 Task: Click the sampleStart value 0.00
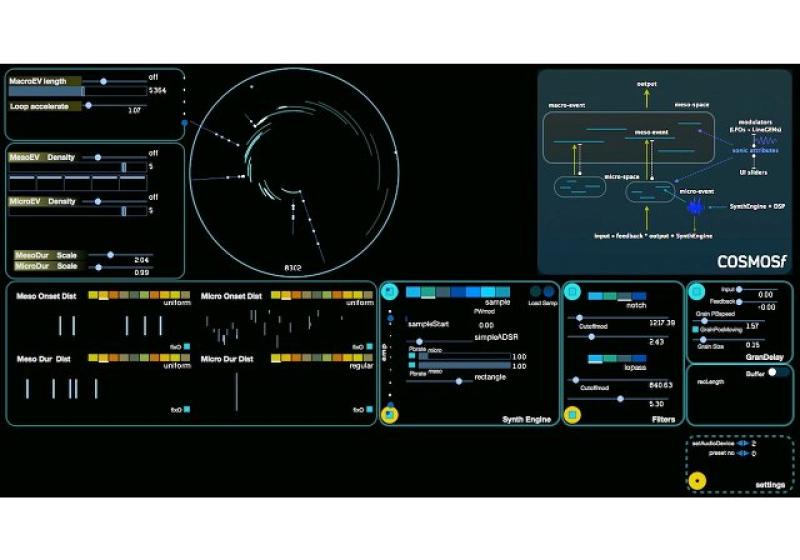coord(486,325)
